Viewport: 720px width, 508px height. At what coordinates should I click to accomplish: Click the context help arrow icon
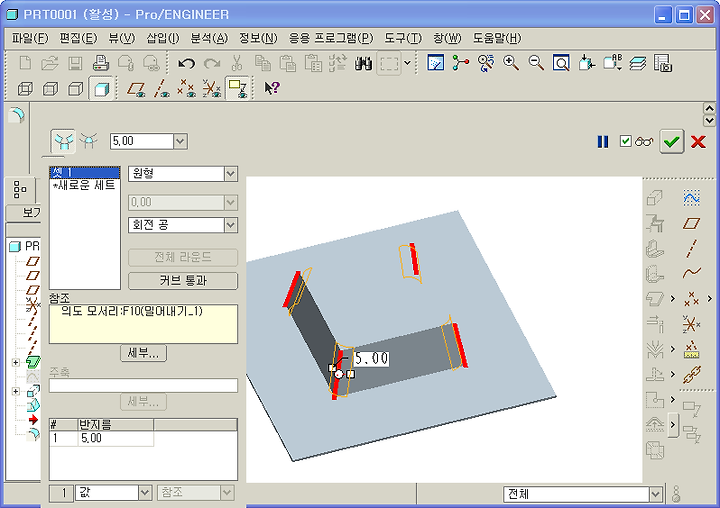click(271, 88)
